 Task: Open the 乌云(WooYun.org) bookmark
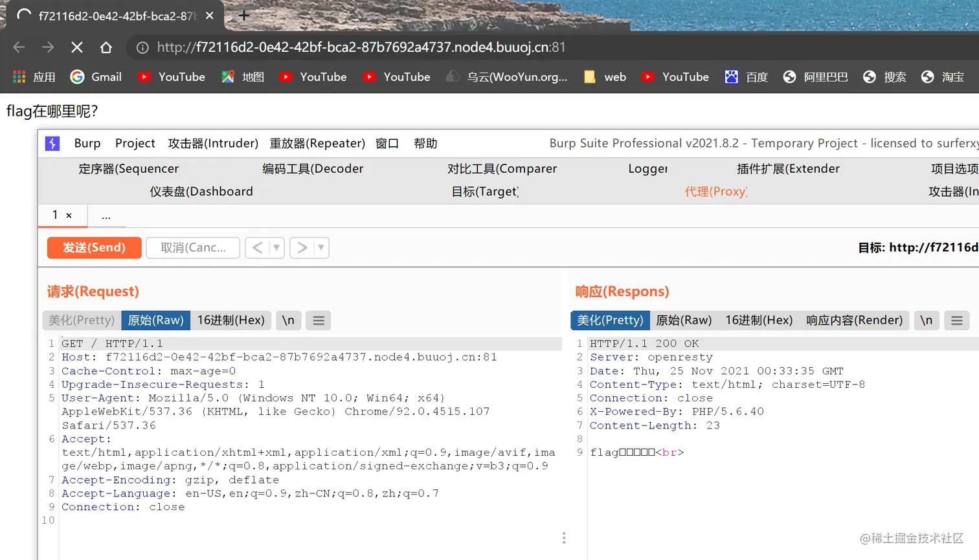(x=507, y=77)
